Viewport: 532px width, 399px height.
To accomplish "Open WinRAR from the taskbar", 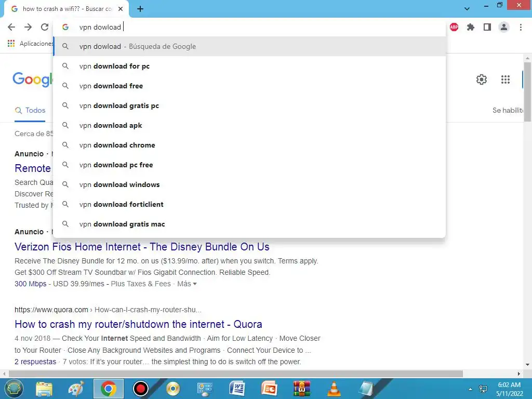I will [302, 389].
